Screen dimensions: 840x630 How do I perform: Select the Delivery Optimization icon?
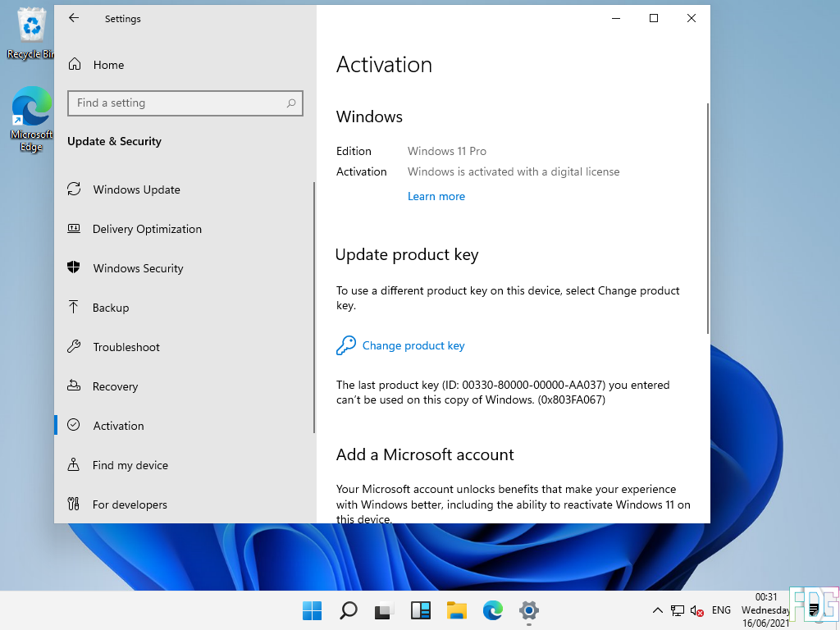[x=74, y=228]
